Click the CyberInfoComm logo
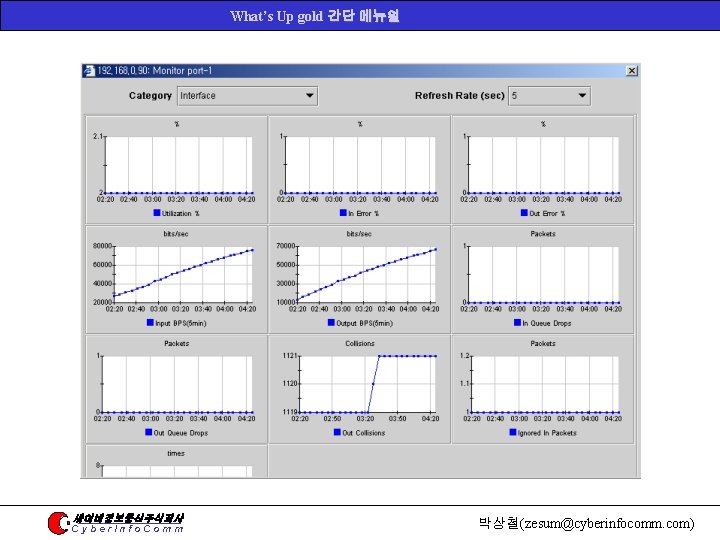The height and width of the screenshot is (540, 720). click(115, 523)
